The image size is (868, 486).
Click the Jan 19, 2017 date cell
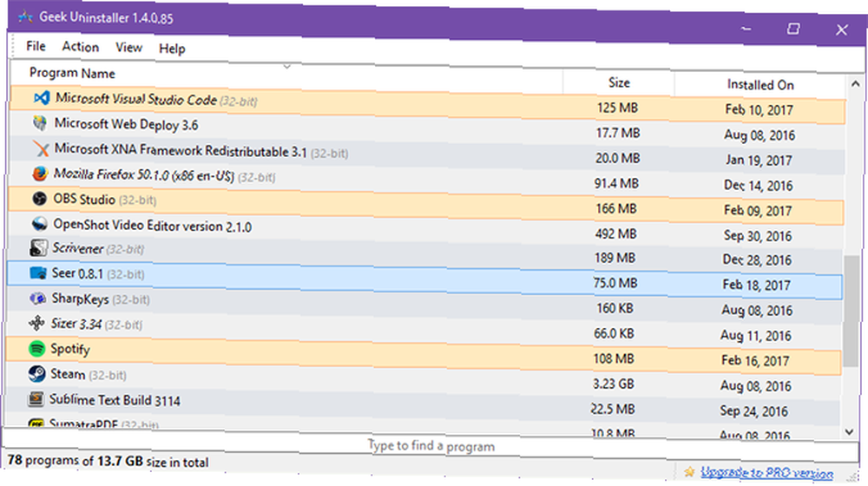[x=759, y=160]
